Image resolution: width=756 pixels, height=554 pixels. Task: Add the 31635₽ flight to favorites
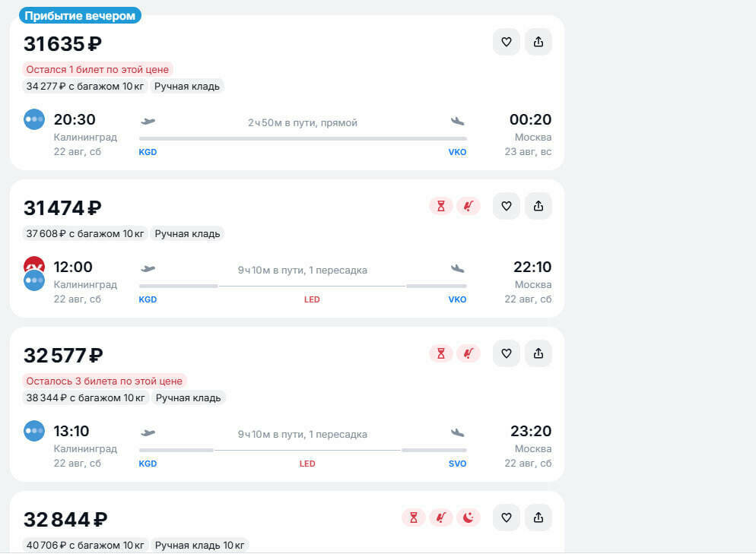tap(507, 42)
